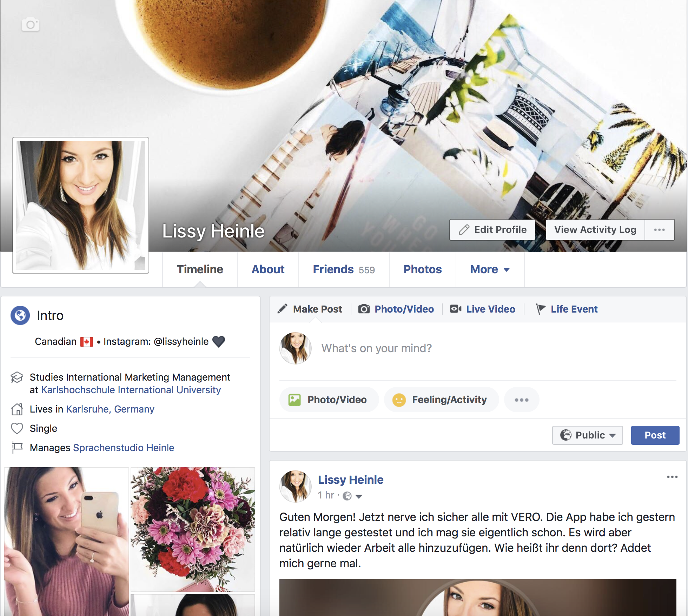
Task: Click the yellow smiley Feeling/Activity icon
Action: pyautogui.click(x=399, y=400)
